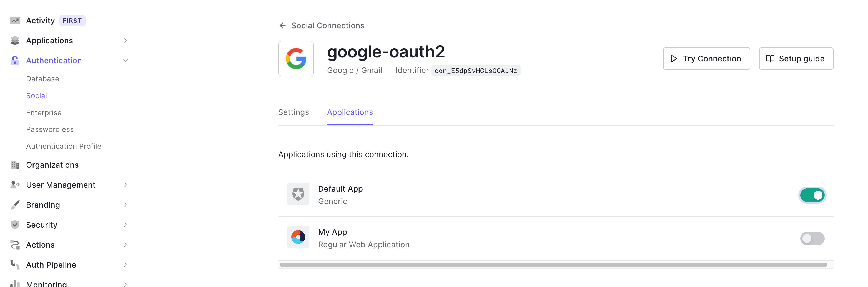Open the Activity sidebar icon
Screen dimensions: 868x287
tap(15, 20)
